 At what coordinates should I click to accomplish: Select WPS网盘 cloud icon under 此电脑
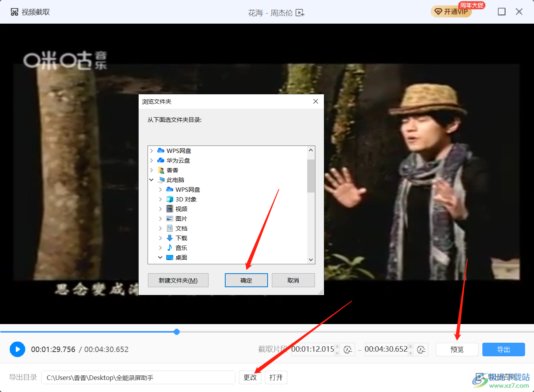click(x=170, y=189)
